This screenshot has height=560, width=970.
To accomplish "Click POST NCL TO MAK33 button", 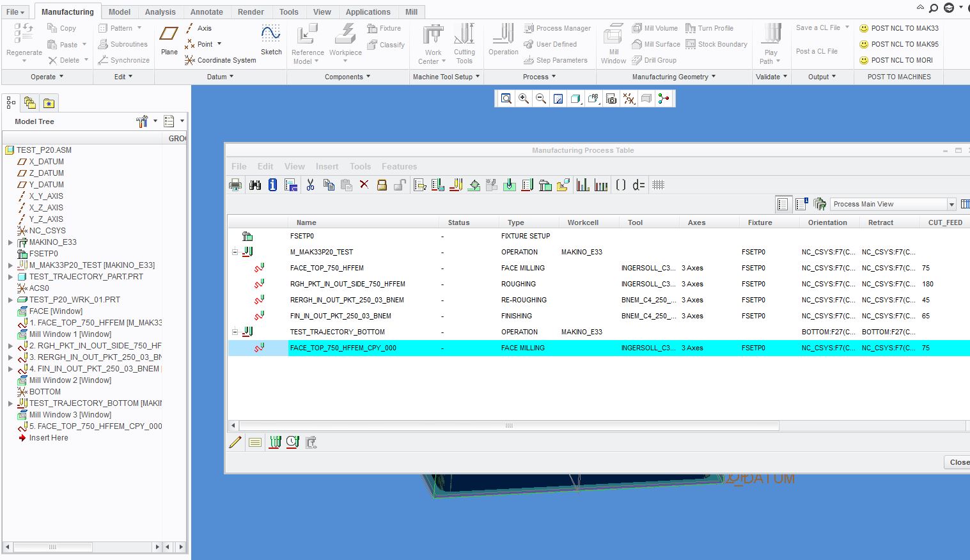I will pyautogui.click(x=898, y=28).
